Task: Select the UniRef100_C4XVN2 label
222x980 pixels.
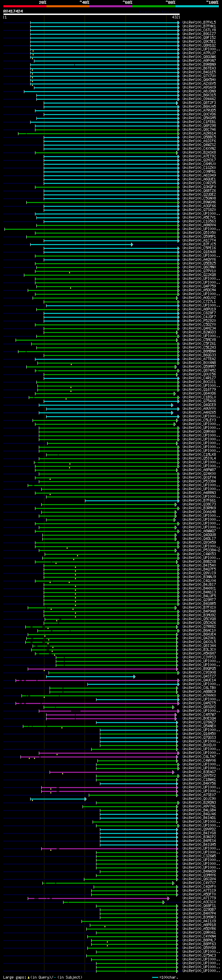Action: coord(199,149)
